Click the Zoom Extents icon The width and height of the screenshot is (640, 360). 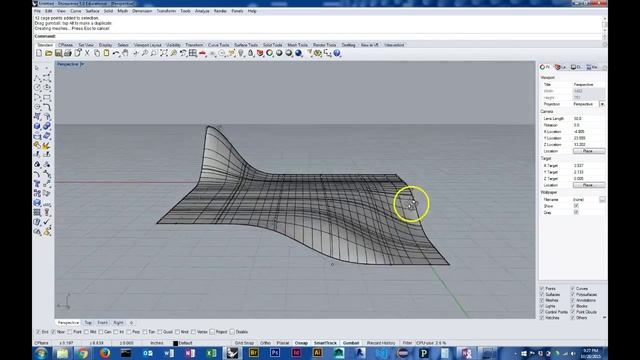164,53
